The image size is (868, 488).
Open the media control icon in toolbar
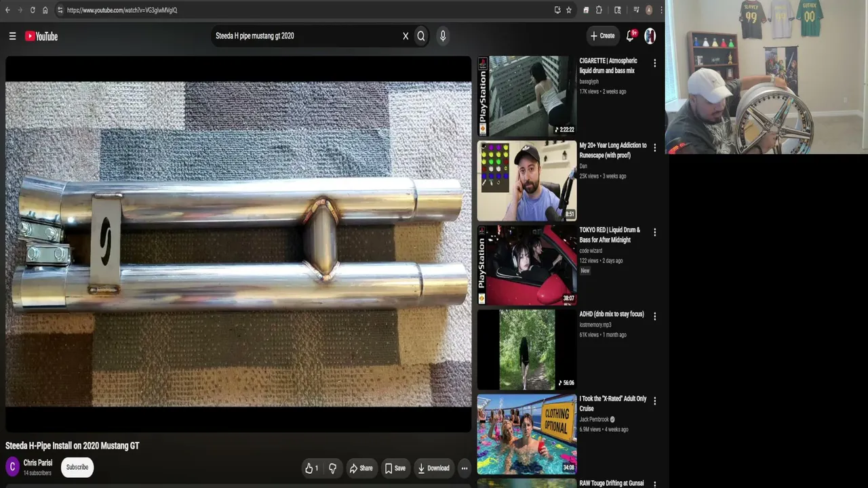click(636, 10)
